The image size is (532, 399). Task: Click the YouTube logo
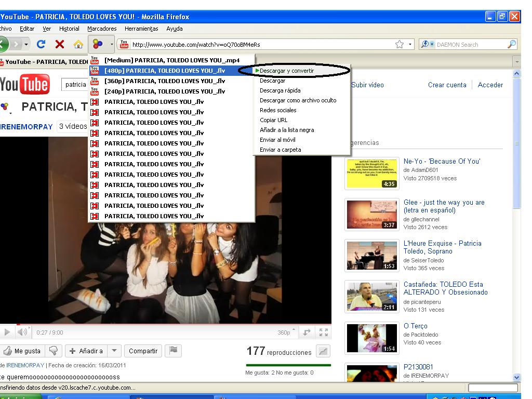point(25,84)
